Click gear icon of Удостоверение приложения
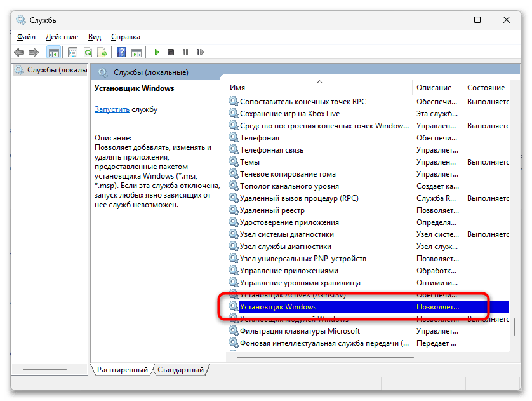The height and width of the screenshot is (401, 532). pos(234,222)
